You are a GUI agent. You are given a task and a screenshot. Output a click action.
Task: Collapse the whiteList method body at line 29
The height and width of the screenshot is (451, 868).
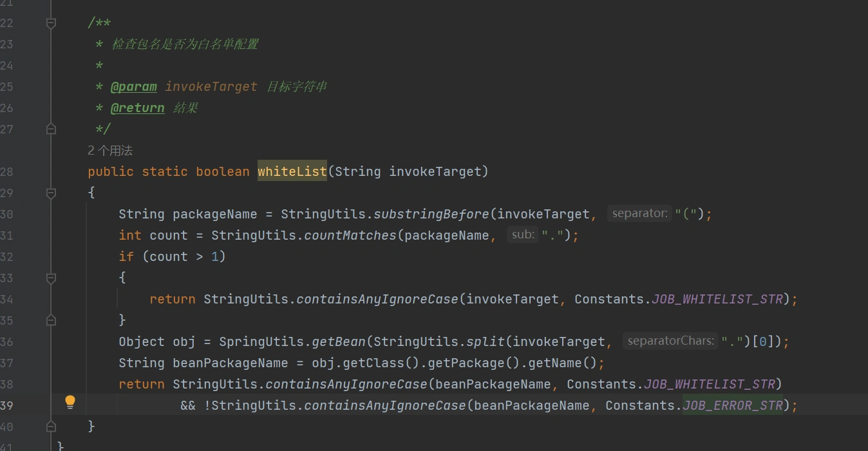pyautogui.click(x=51, y=193)
